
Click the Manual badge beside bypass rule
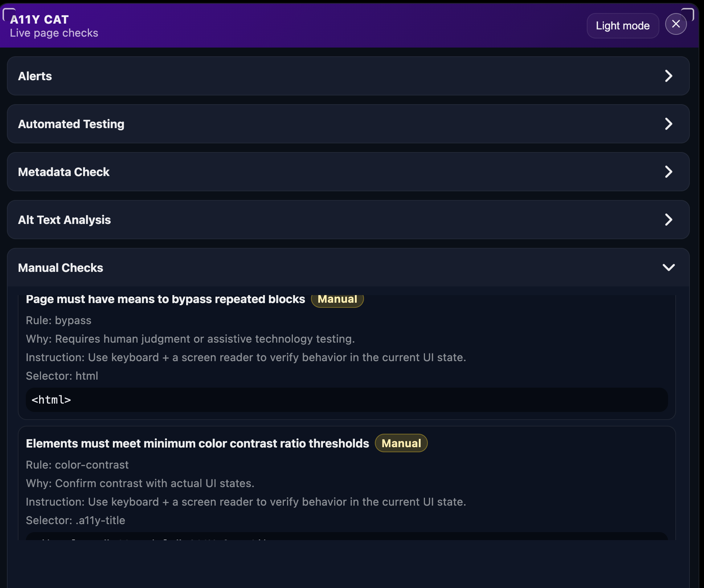tap(337, 300)
